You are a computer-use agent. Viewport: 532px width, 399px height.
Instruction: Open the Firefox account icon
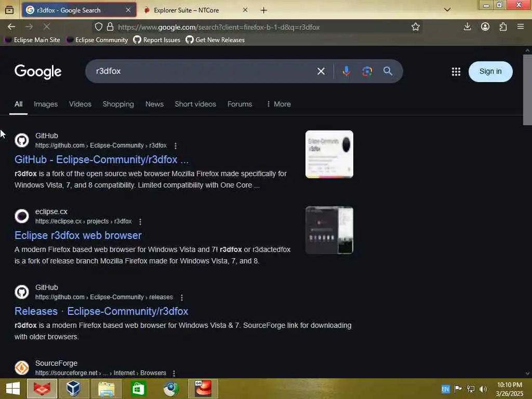pyautogui.click(x=485, y=26)
